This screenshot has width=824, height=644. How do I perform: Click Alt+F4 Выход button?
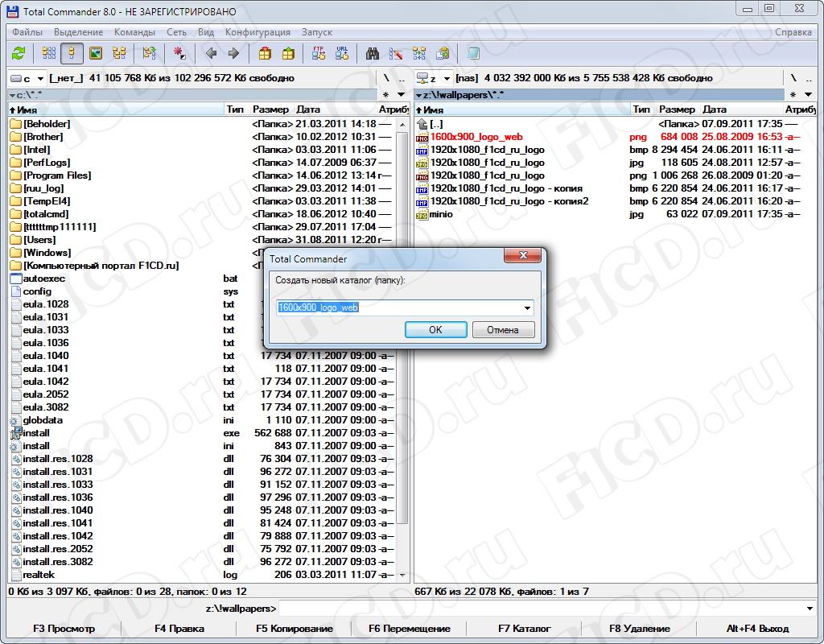tap(757, 628)
